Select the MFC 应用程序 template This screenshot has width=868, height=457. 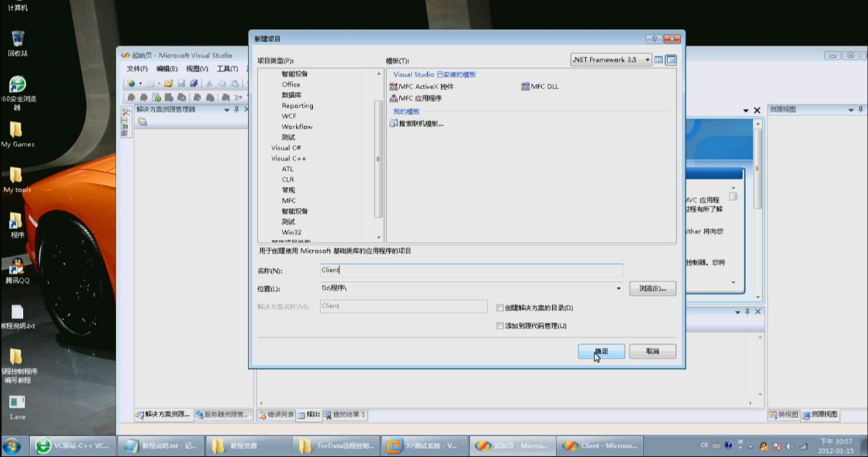tap(416, 99)
